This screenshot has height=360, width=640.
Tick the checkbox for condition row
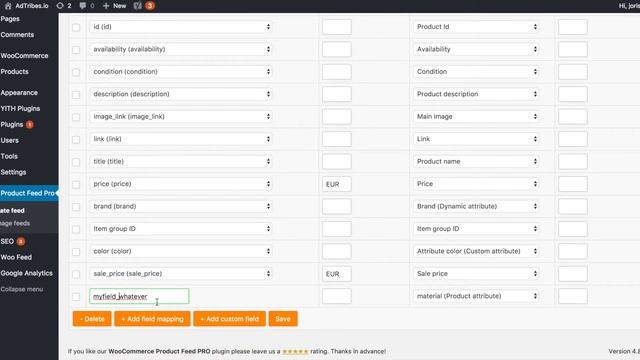76,72
